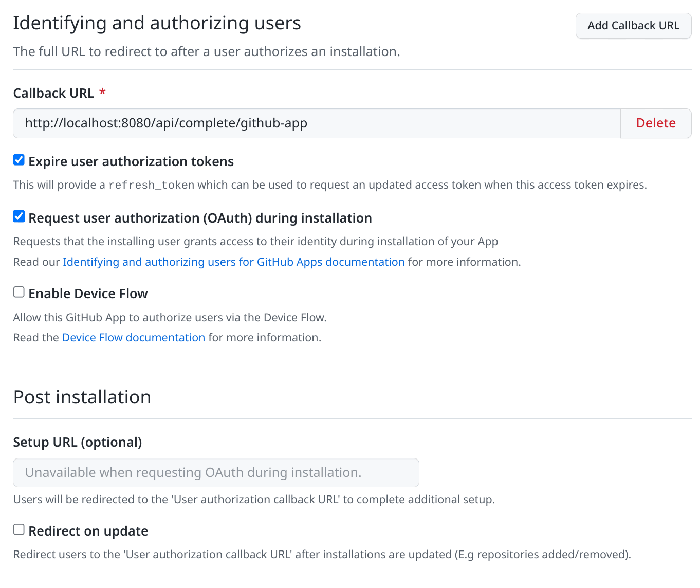Delete the localhost callback URL
The image size is (700, 588).
[x=656, y=123]
